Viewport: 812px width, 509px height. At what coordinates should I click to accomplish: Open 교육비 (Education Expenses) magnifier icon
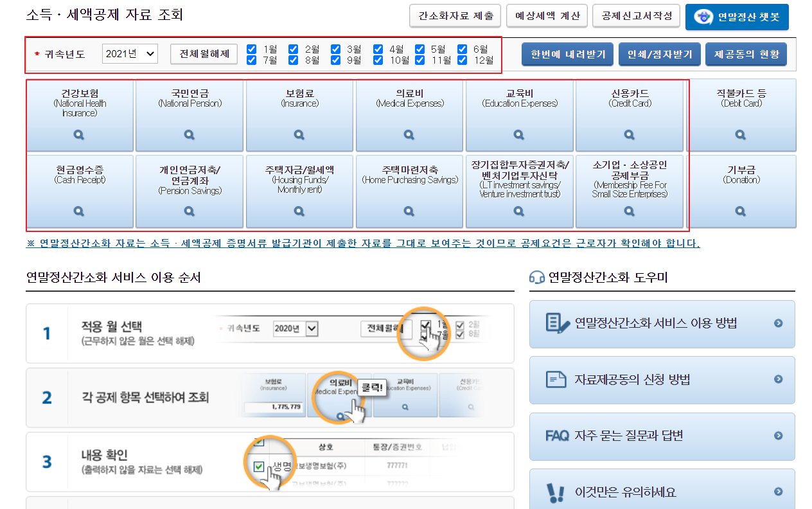(519, 134)
